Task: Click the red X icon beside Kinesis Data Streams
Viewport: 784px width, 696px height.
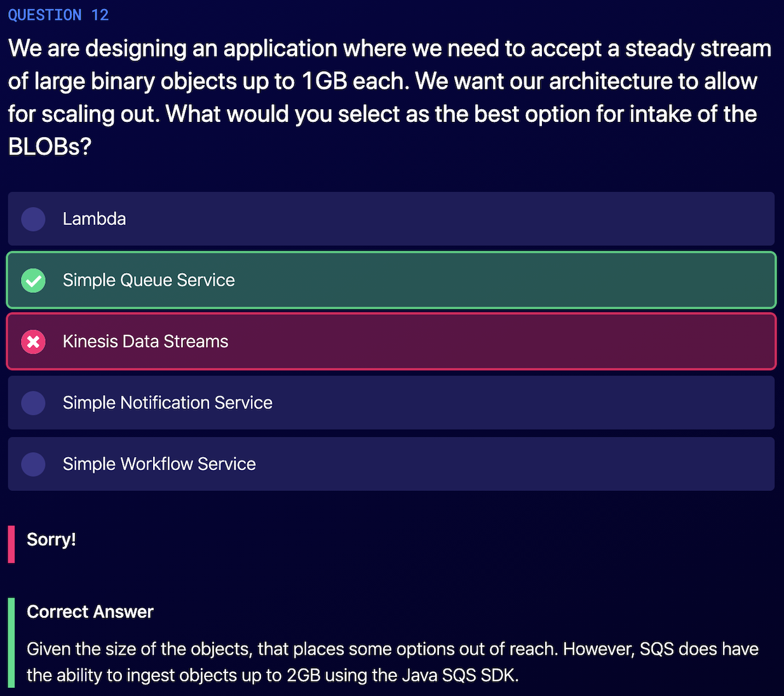Action: coord(33,342)
